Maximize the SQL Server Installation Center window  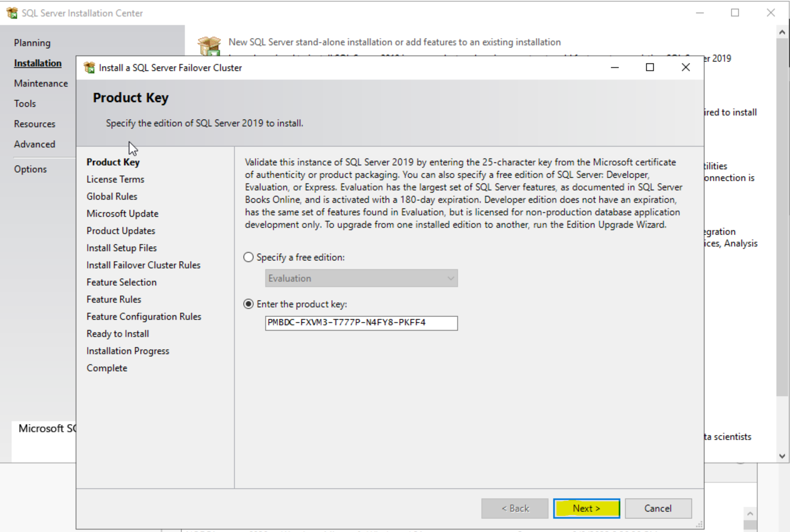coord(735,13)
